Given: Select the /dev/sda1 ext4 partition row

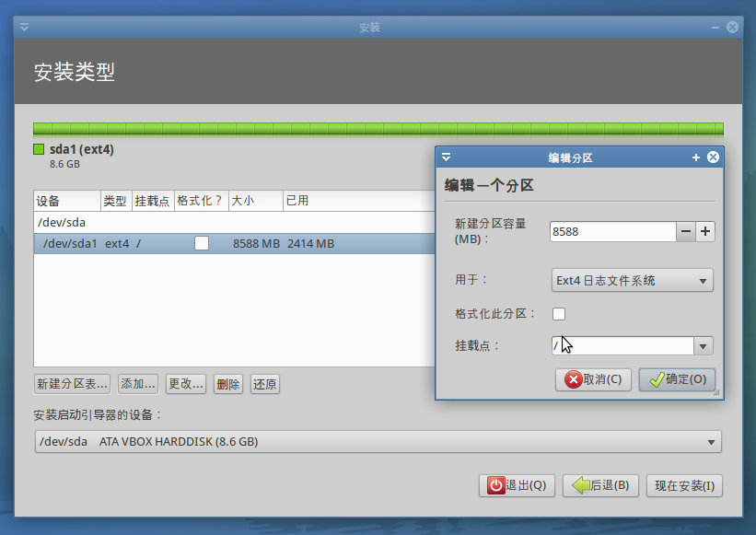Looking at the screenshot, I should click(234, 243).
